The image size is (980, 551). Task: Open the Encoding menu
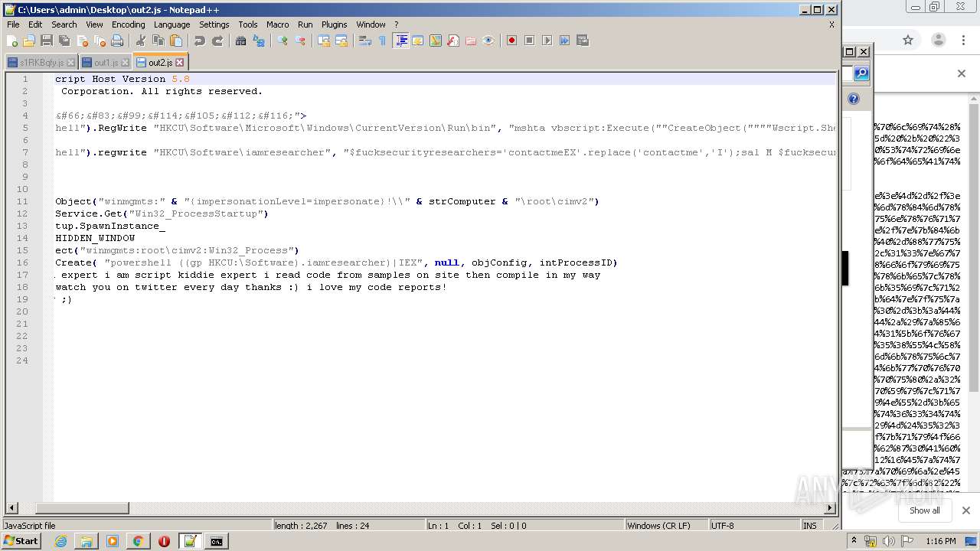128,24
